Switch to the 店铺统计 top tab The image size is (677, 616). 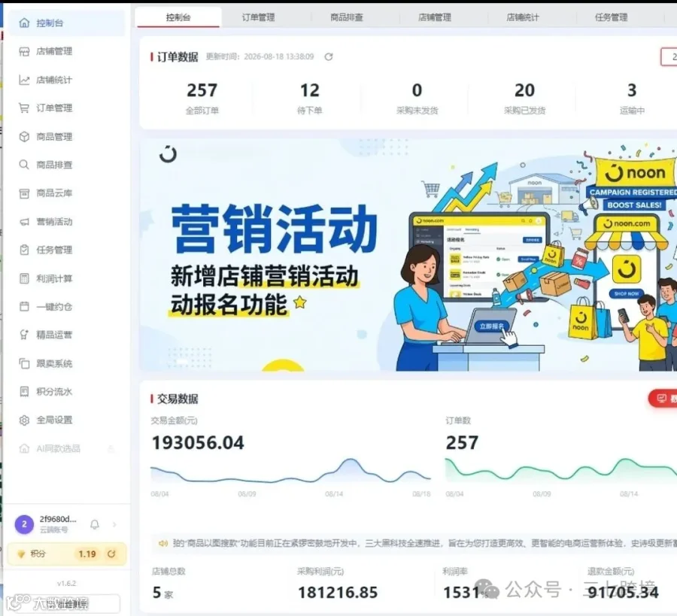point(523,18)
